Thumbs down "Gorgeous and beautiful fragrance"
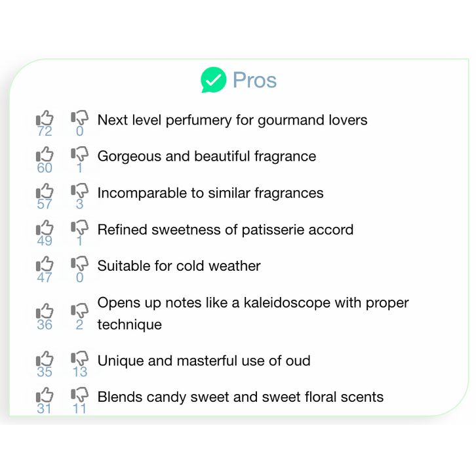 pos(79,155)
